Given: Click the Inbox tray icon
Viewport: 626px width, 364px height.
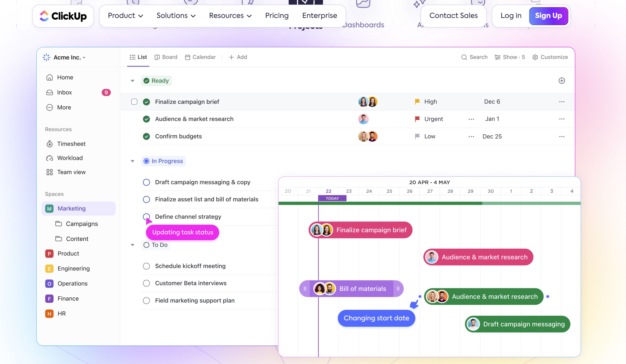Looking at the screenshot, I should (x=50, y=92).
